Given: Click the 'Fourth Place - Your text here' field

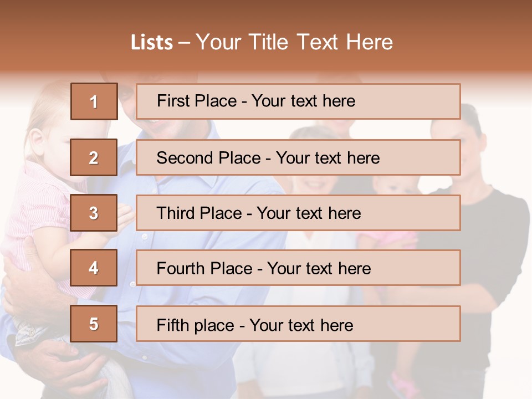Looking at the screenshot, I should click(298, 268).
